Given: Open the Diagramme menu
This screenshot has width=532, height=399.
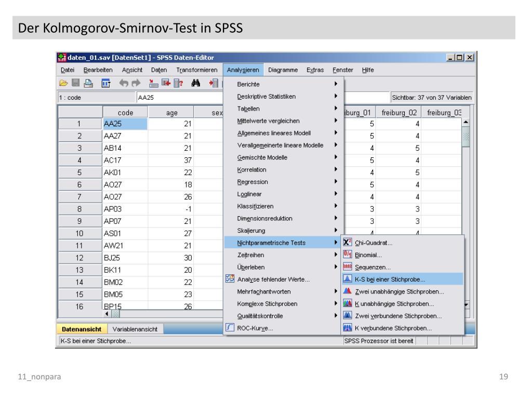Looking at the screenshot, I should pos(283,70).
